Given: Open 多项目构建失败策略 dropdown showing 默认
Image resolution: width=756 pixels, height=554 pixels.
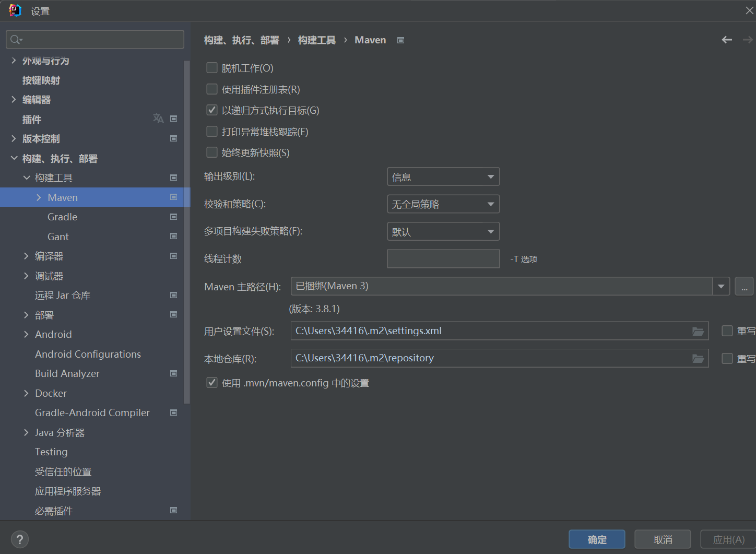Looking at the screenshot, I should pos(443,231).
